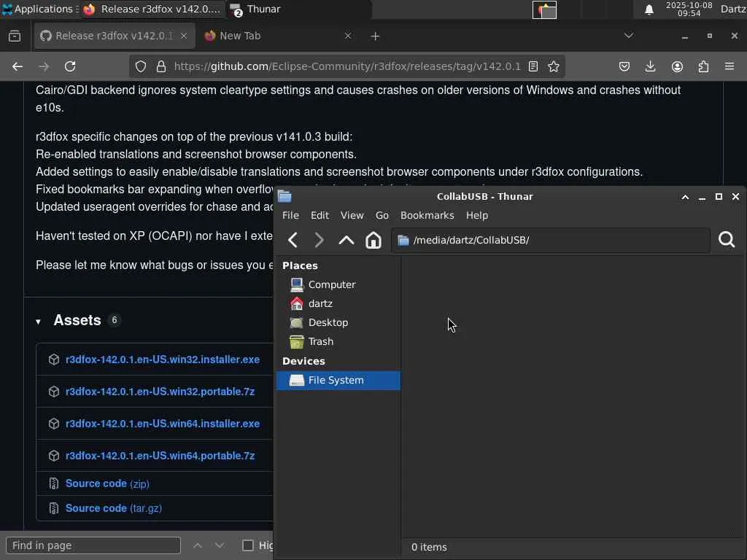Viewport: 747px width, 560px height.
Task: Open Thunar View menu
Action: click(x=352, y=215)
